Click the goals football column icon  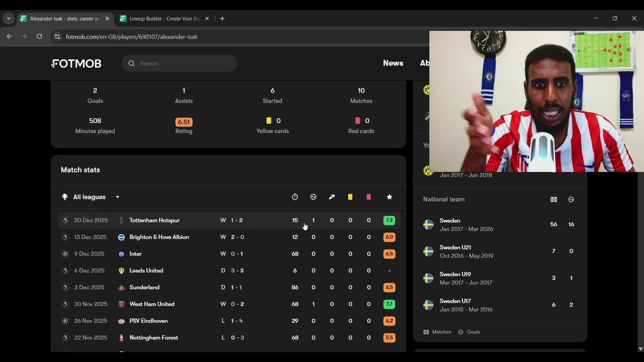(313, 197)
